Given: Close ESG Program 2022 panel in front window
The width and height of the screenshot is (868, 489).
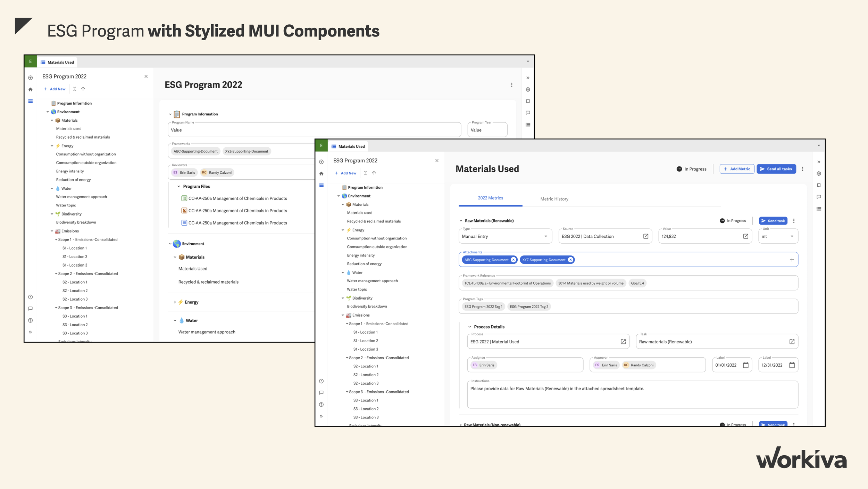Looking at the screenshot, I should 437,161.
